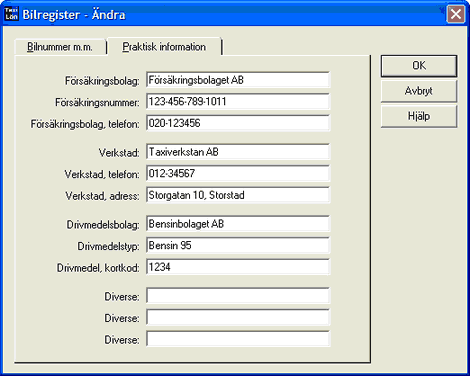
Task: Edit the Försäkringsbolag field
Action: point(238,80)
